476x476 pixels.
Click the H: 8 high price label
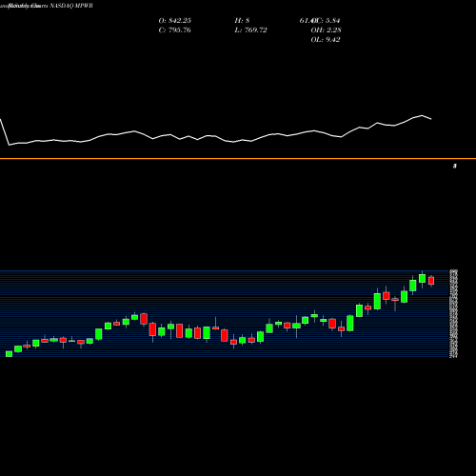(x=242, y=21)
